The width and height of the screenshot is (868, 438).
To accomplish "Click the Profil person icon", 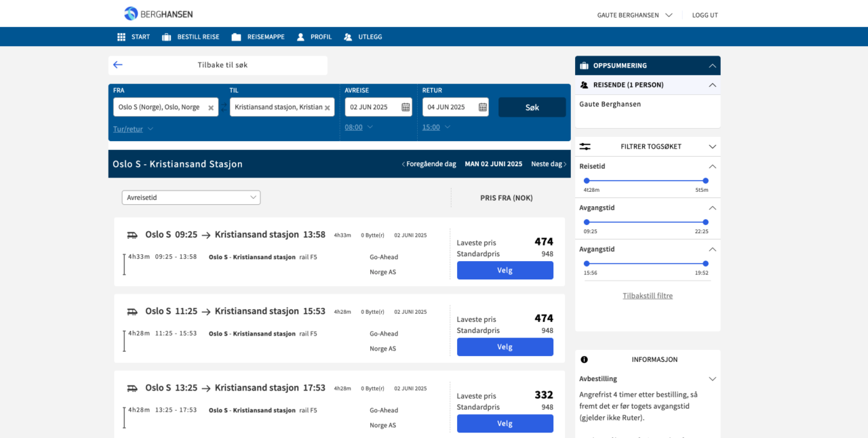I will coord(300,37).
